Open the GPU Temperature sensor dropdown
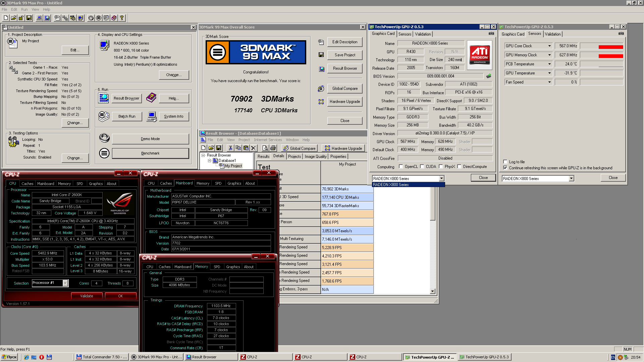 point(549,73)
